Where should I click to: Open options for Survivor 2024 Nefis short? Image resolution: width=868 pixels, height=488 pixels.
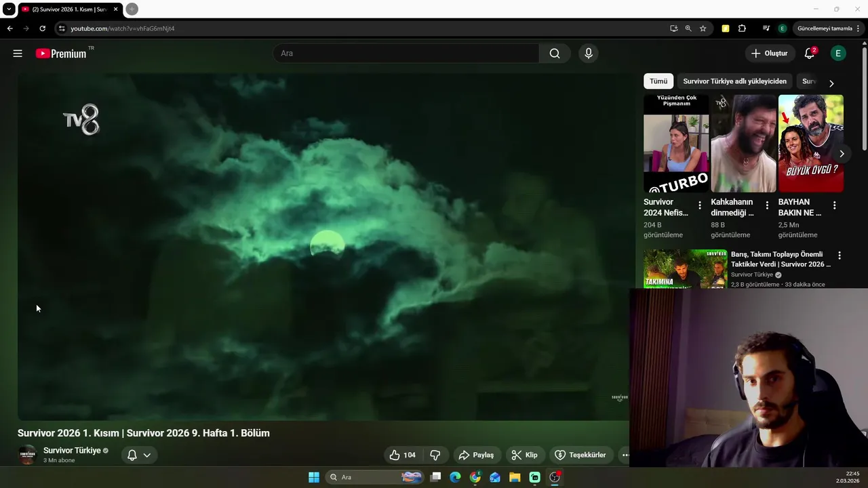pyautogui.click(x=700, y=205)
